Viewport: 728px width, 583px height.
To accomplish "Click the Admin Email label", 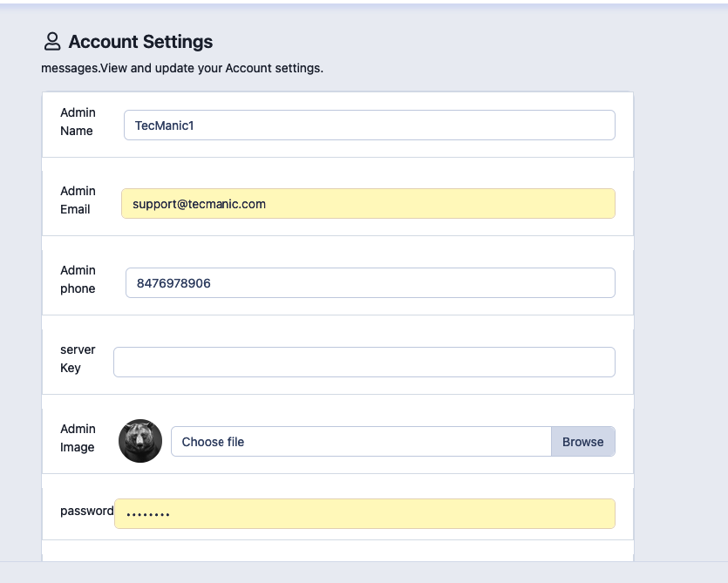I will 78,200.
